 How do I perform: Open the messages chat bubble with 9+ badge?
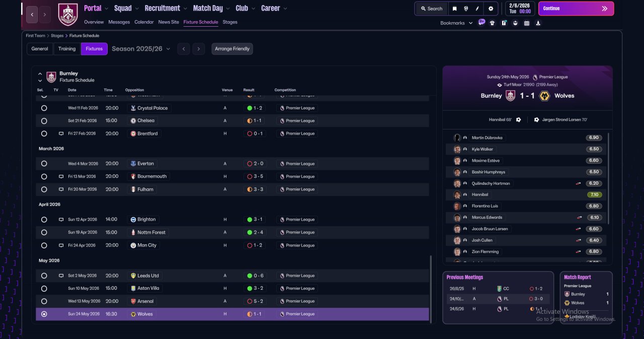point(481,22)
